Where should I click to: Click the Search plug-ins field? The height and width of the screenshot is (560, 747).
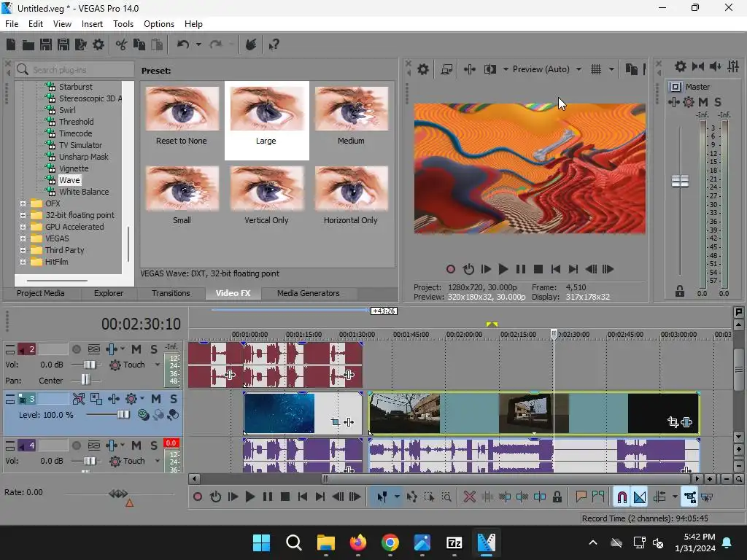(x=75, y=70)
